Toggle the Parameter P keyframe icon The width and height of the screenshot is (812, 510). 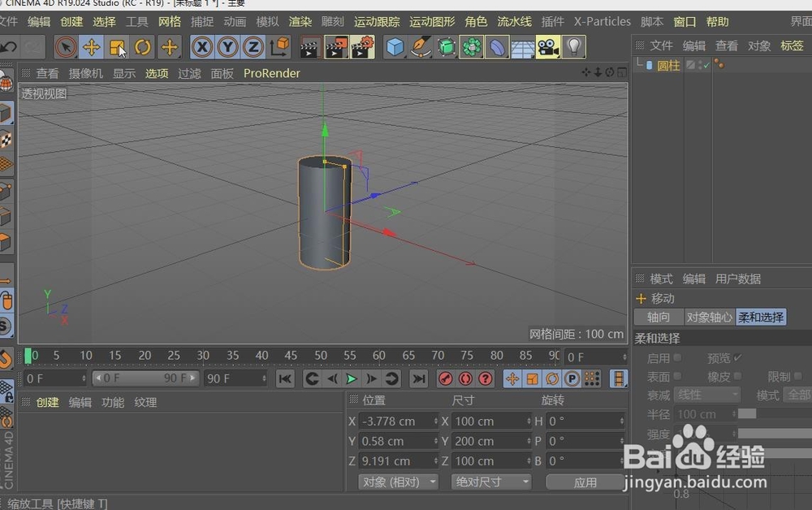[x=572, y=379]
